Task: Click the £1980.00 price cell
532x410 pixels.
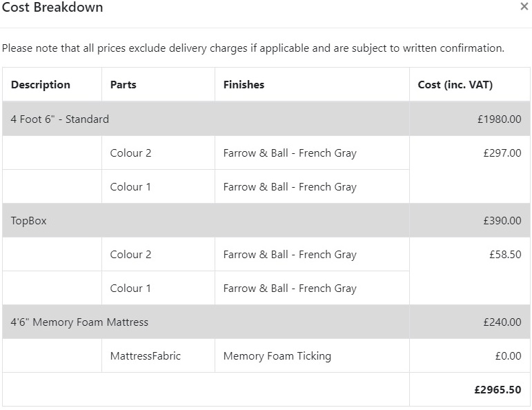Action: (499, 119)
